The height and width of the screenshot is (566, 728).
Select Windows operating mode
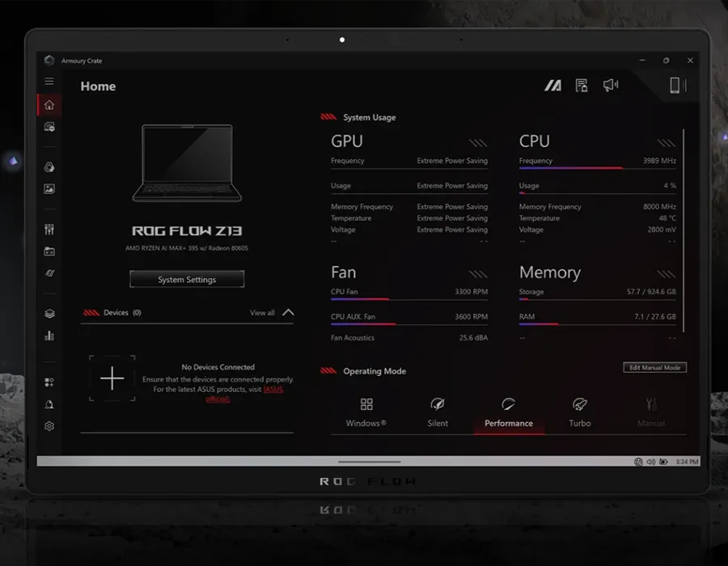coord(366,412)
